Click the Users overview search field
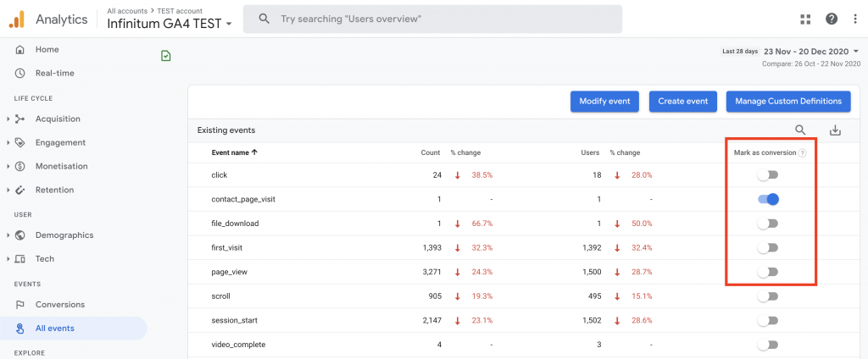 point(432,19)
